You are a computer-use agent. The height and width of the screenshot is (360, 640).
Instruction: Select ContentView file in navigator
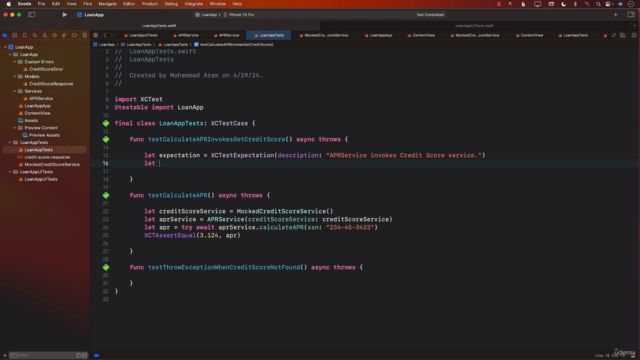pos(37,113)
